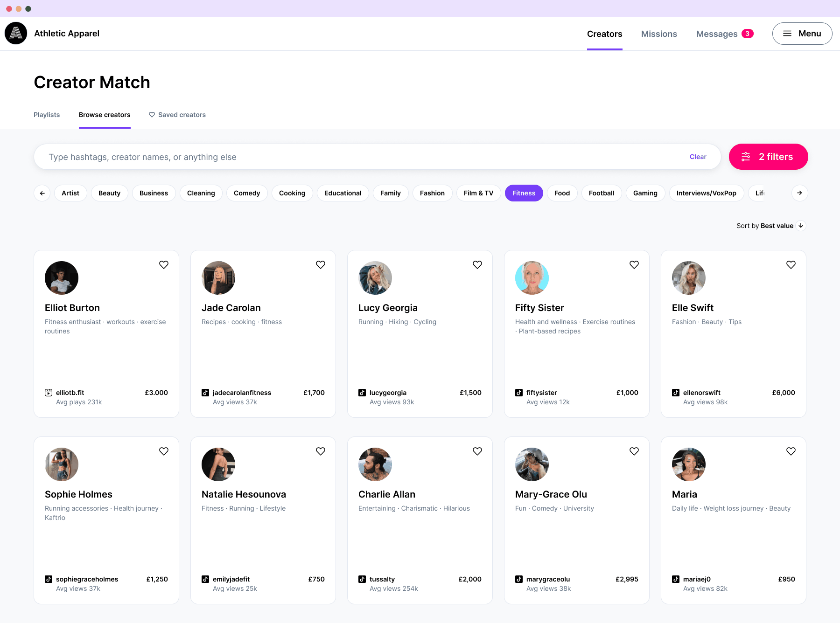840x623 pixels.
Task: Toggle the heart on Sophie Holmes card
Action: coord(164,451)
